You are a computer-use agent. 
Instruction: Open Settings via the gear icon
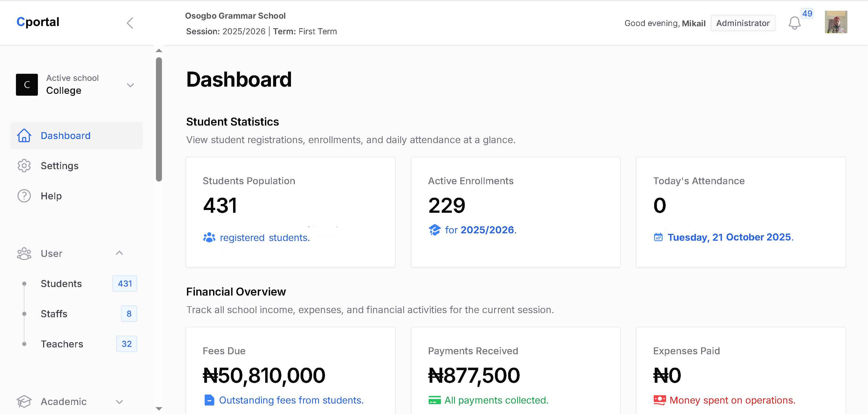tap(24, 166)
